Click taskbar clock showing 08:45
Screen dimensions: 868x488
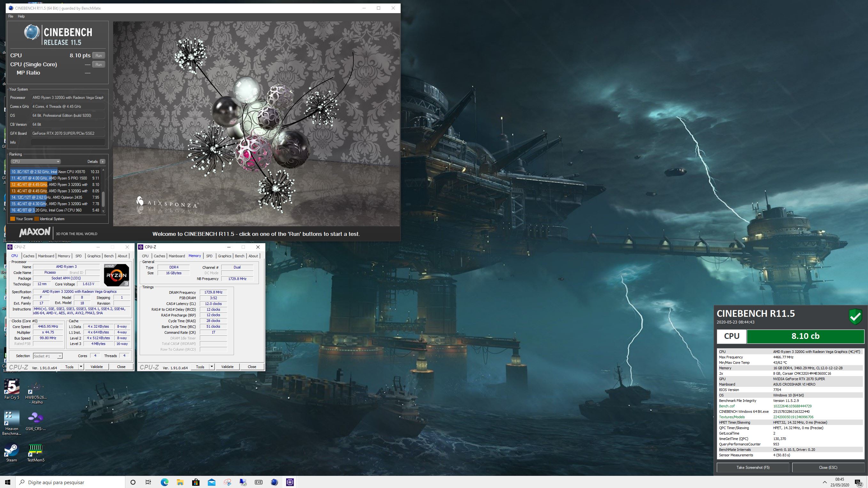840,482
